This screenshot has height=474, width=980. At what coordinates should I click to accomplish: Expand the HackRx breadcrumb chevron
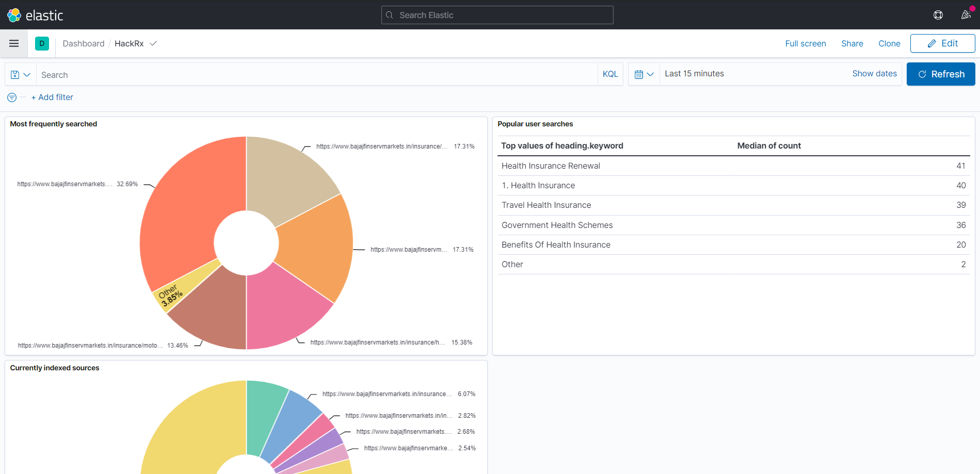[x=153, y=43]
